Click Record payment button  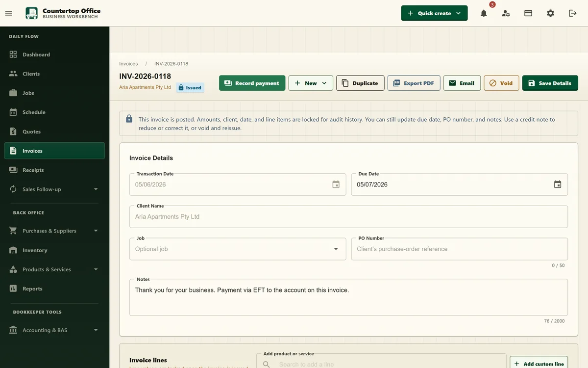(x=252, y=83)
